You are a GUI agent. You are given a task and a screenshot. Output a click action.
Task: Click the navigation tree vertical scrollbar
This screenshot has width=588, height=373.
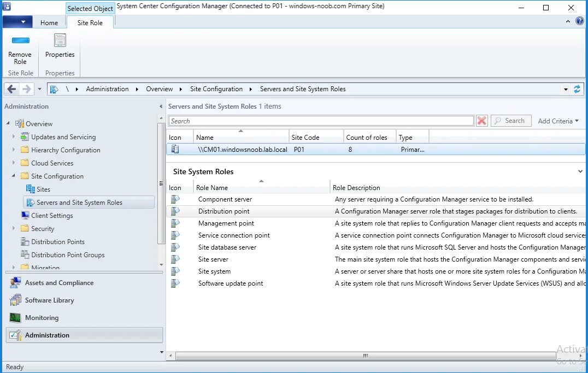click(x=161, y=183)
